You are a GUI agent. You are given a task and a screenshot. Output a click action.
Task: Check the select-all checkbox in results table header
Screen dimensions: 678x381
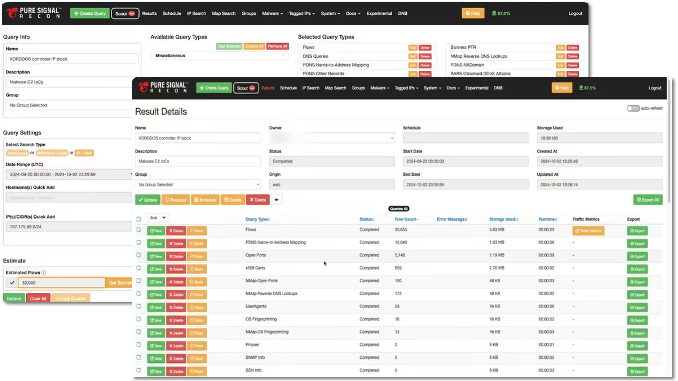click(139, 219)
